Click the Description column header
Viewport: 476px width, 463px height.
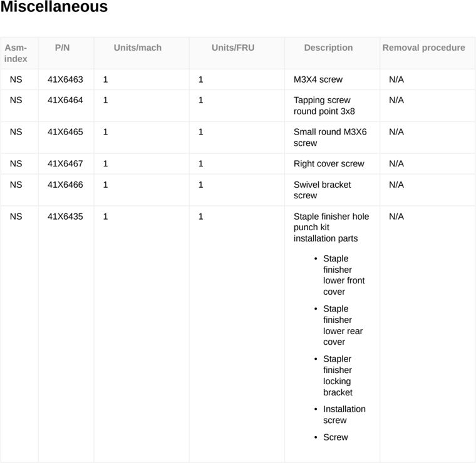328,48
